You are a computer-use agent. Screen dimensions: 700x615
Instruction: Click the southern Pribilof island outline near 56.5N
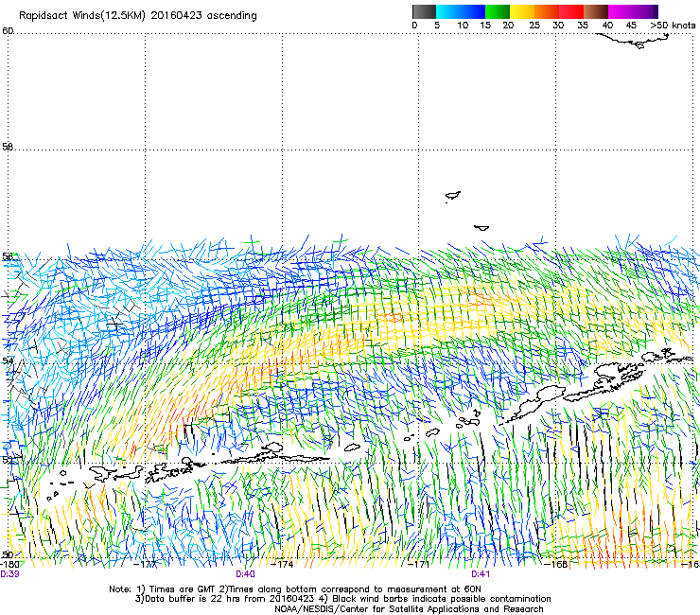[x=481, y=228]
